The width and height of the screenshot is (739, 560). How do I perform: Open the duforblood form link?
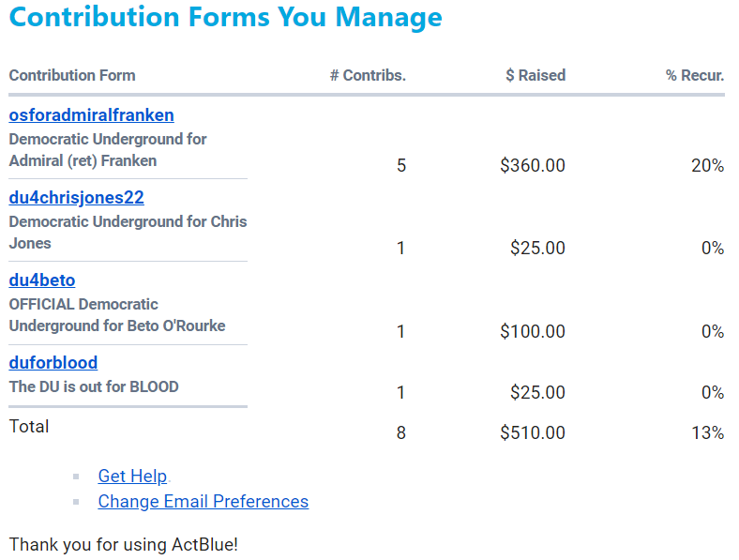(53, 363)
